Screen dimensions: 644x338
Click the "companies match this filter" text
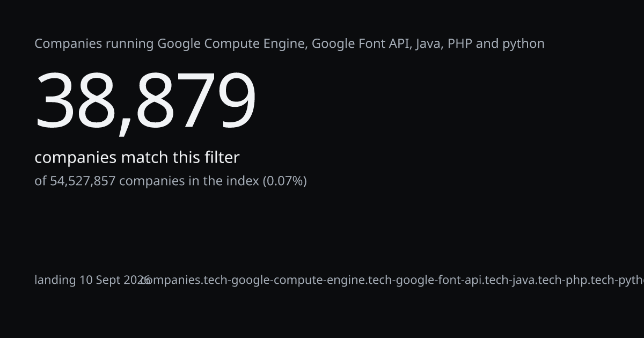point(137,158)
